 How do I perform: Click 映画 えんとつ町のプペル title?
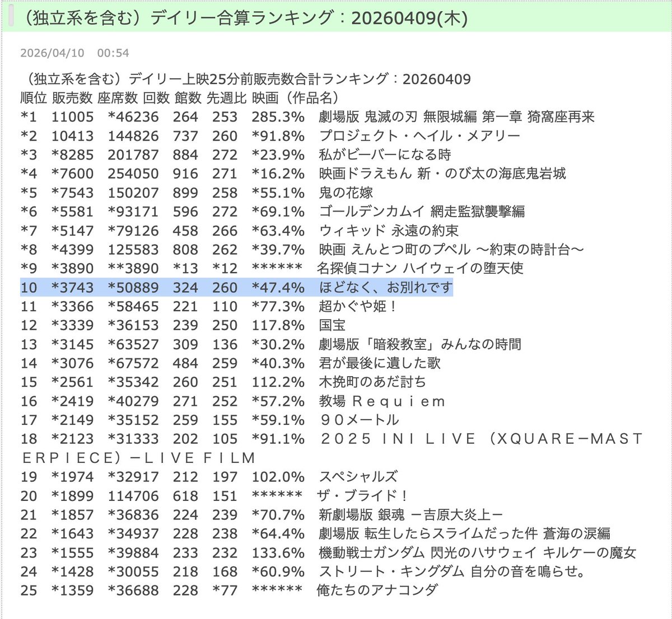pos(451,250)
